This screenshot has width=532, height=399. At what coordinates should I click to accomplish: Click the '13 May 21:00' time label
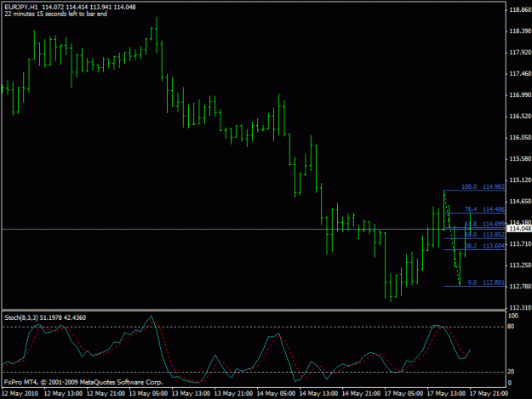click(x=233, y=394)
